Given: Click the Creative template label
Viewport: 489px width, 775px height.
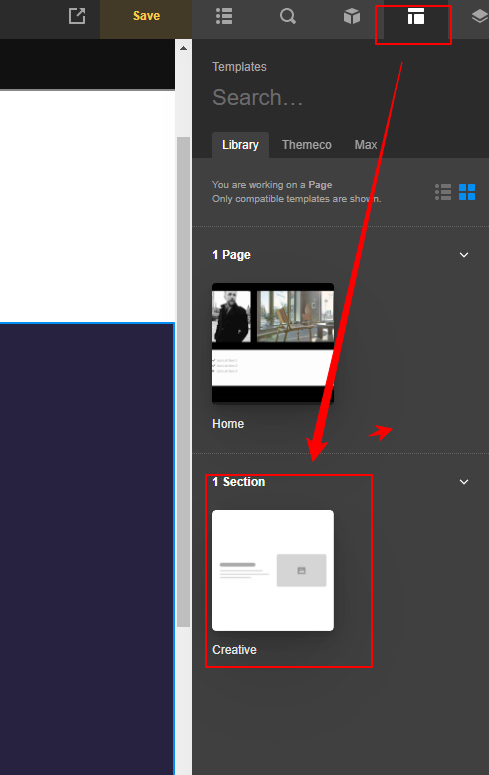Looking at the screenshot, I should coord(234,650).
